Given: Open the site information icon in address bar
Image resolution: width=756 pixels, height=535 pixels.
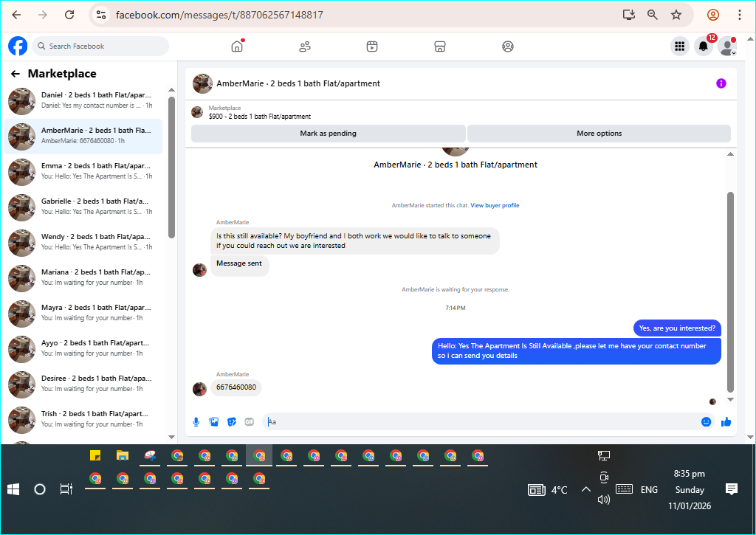Looking at the screenshot, I should (101, 15).
